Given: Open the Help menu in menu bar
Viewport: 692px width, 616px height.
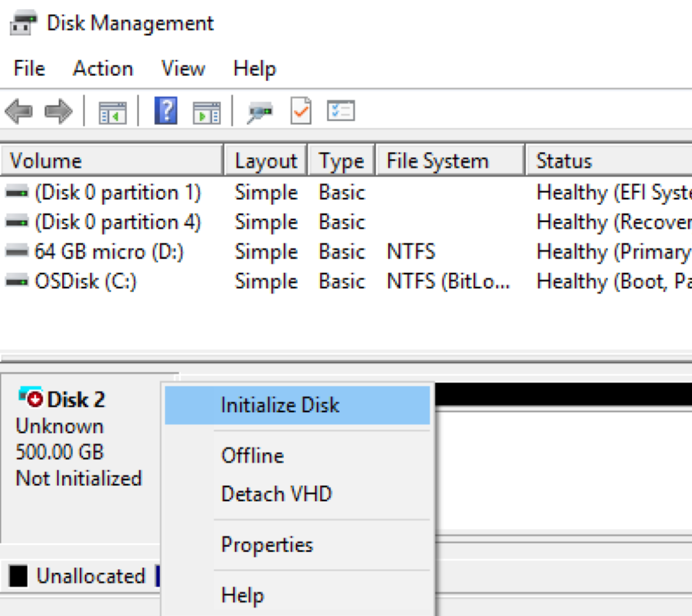Looking at the screenshot, I should (x=255, y=69).
